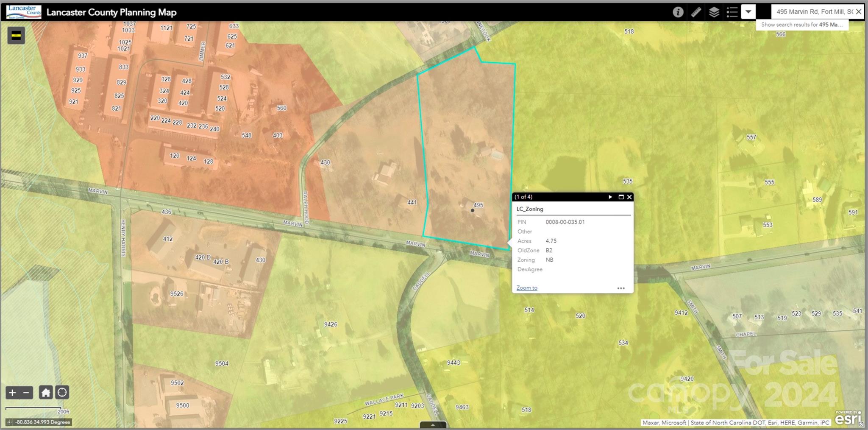This screenshot has height=430, width=868.
Task: Click the address search input field
Action: pos(813,12)
